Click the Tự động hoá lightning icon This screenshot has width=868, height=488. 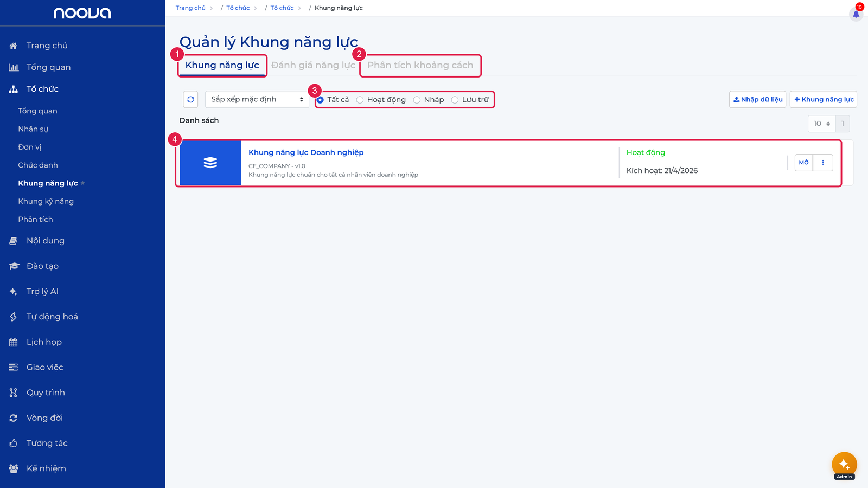(14, 317)
